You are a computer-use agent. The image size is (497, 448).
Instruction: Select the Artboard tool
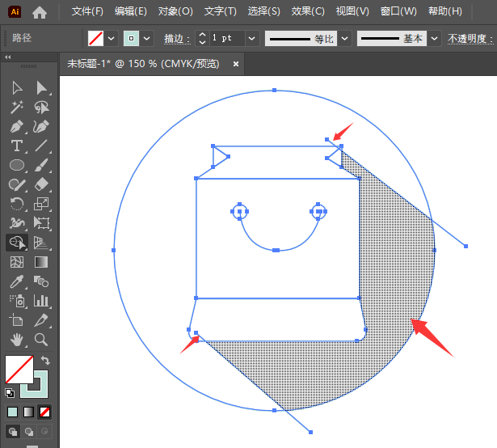17,319
